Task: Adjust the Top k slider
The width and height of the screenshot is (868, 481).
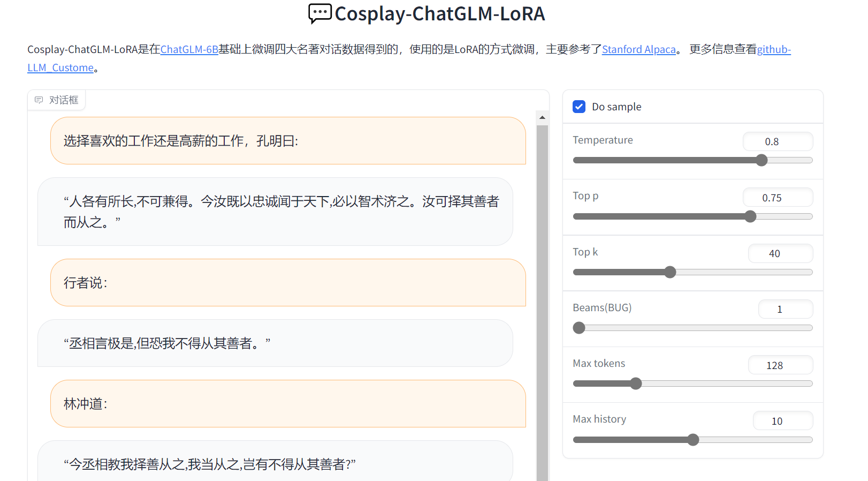Action: (692, 272)
